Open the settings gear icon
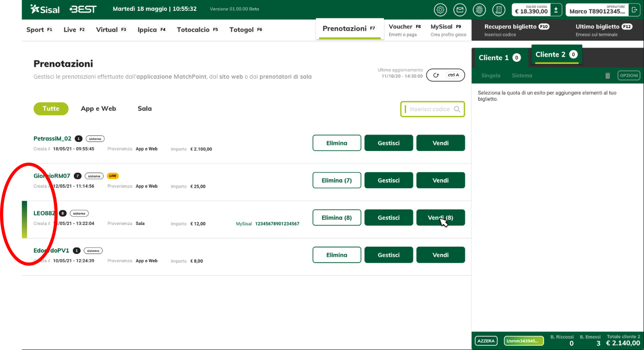 (440, 10)
